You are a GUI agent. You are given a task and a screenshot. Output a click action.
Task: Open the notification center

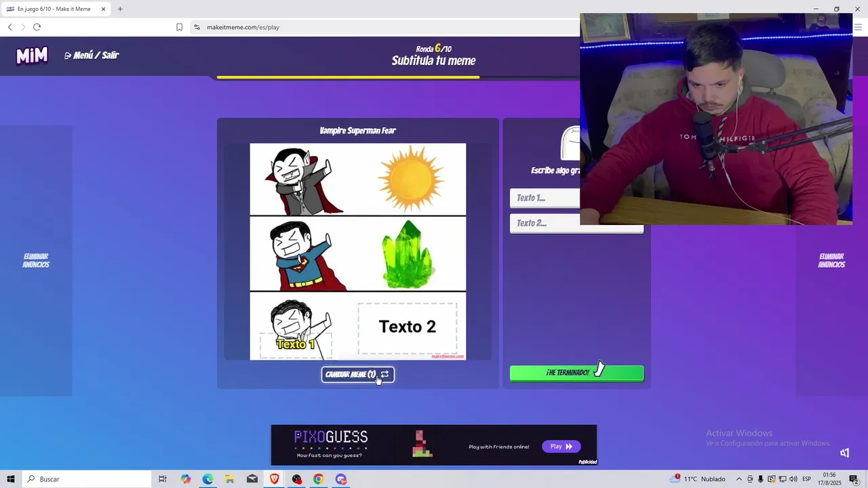[x=854, y=479]
